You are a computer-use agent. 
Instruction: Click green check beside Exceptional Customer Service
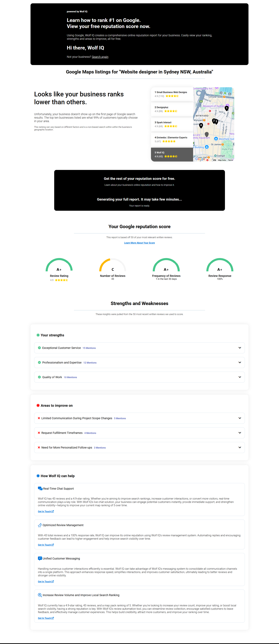point(39,348)
